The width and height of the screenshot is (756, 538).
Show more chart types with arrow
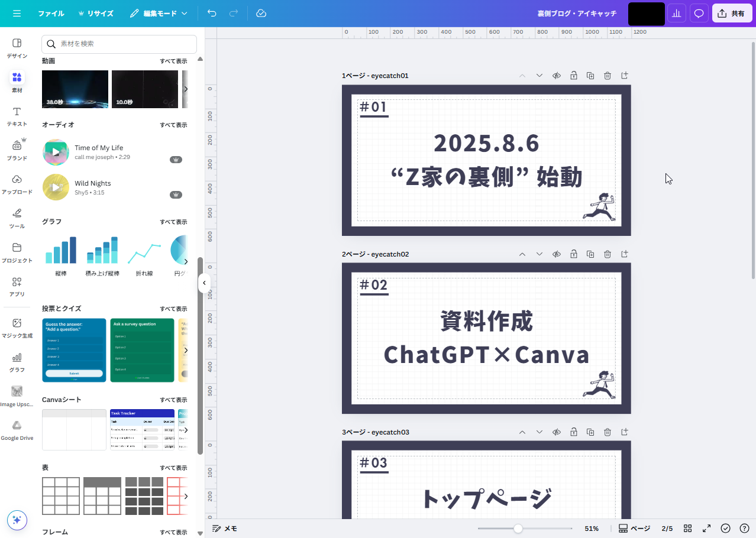pos(186,261)
